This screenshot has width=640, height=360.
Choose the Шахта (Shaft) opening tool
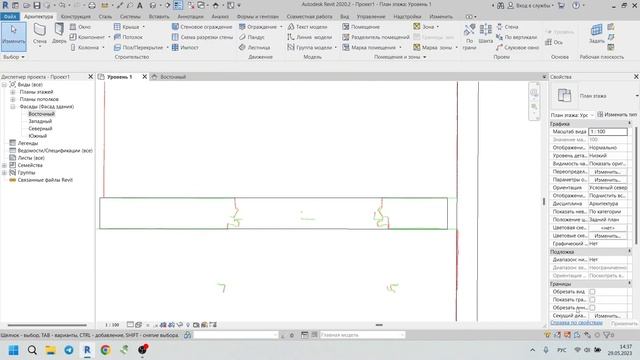[486, 33]
